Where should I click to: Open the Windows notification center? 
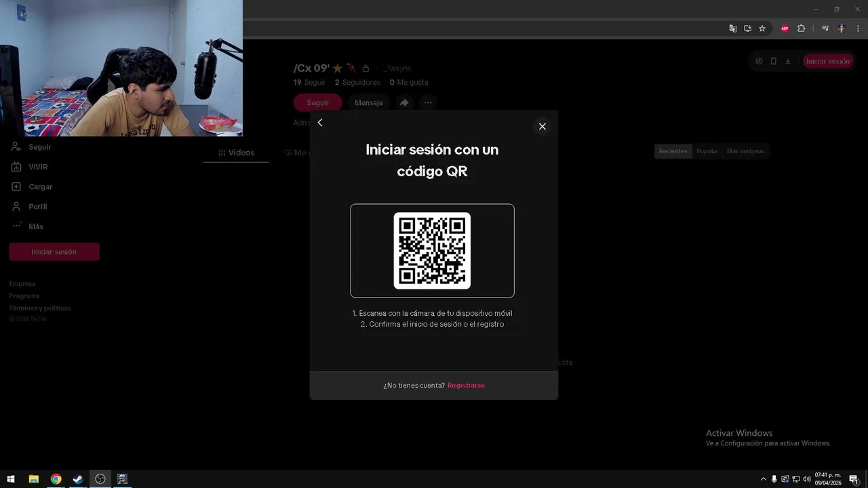[854, 479]
